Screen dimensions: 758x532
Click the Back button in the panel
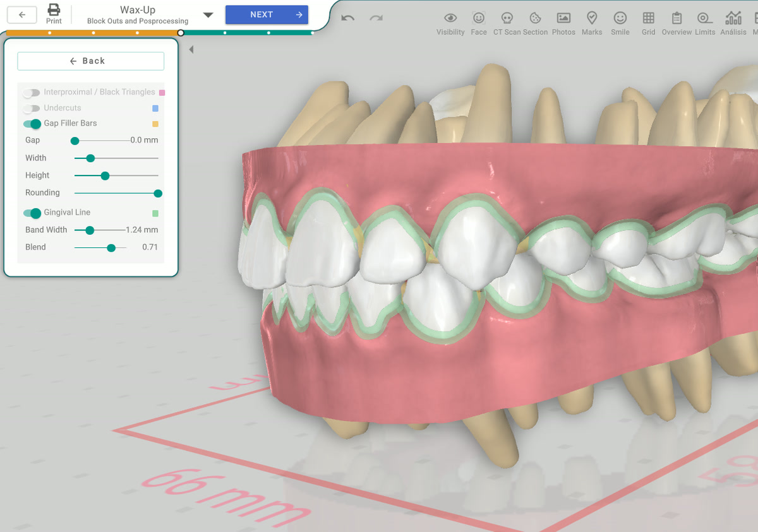[90, 61]
